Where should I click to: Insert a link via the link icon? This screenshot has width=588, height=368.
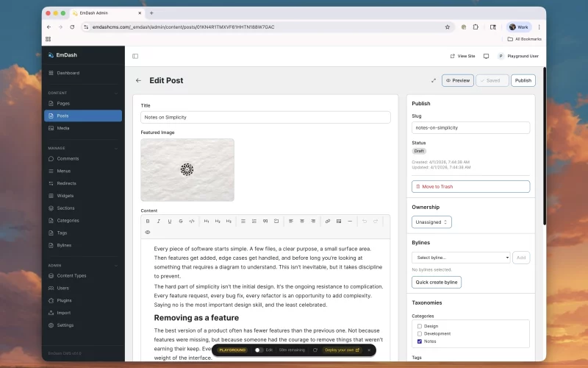tap(328, 221)
